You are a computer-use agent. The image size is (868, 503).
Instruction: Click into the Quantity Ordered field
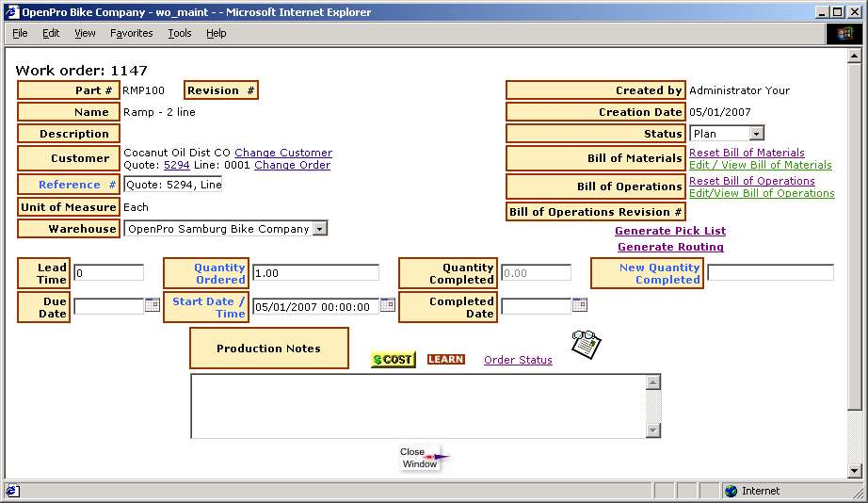315,272
